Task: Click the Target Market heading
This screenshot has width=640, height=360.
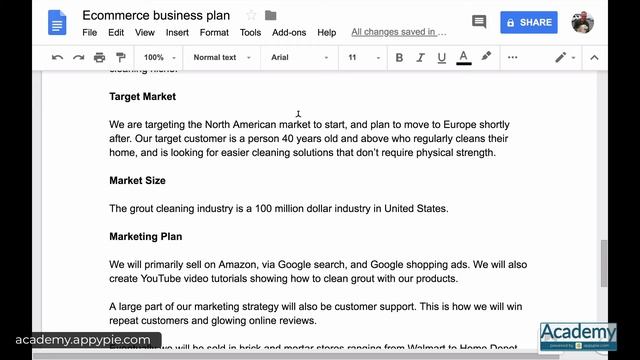Action: pyautogui.click(x=142, y=97)
